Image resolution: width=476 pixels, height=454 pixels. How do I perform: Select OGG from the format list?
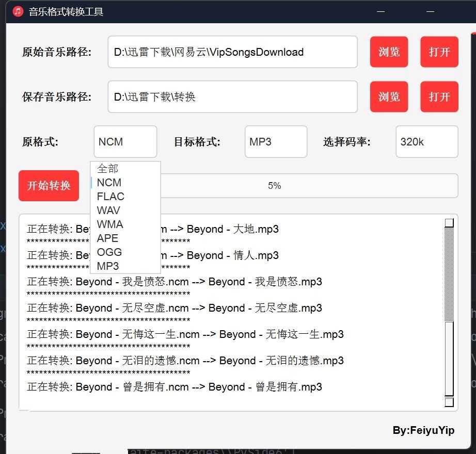click(x=109, y=252)
